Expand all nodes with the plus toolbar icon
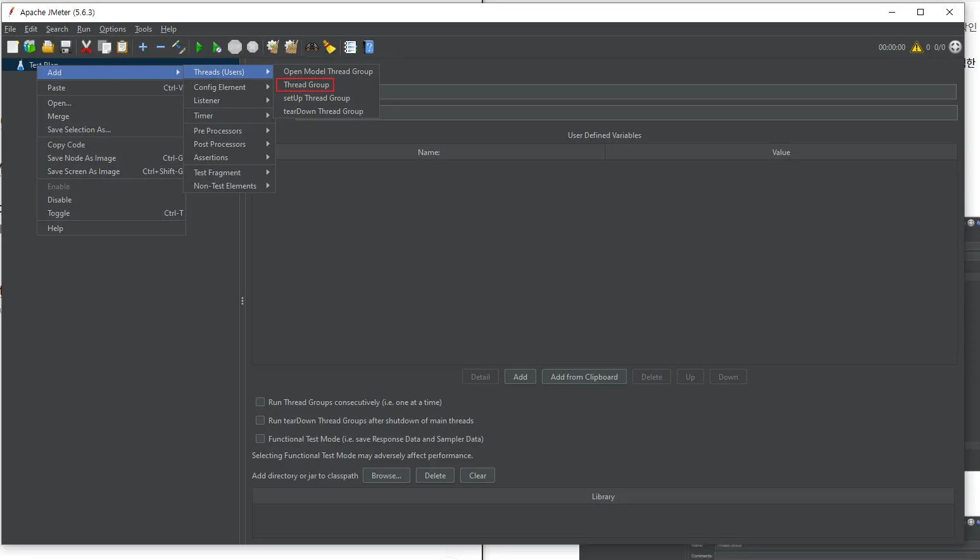Image resolution: width=980 pixels, height=560 pixels. (x=143, y=47)
